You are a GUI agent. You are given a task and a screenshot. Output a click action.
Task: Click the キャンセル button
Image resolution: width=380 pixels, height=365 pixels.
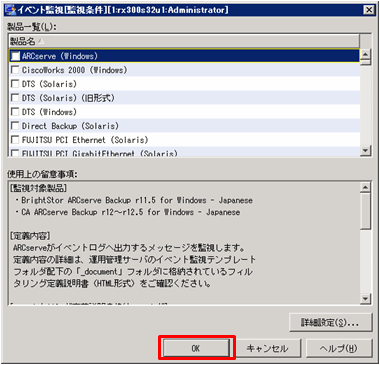267,349
